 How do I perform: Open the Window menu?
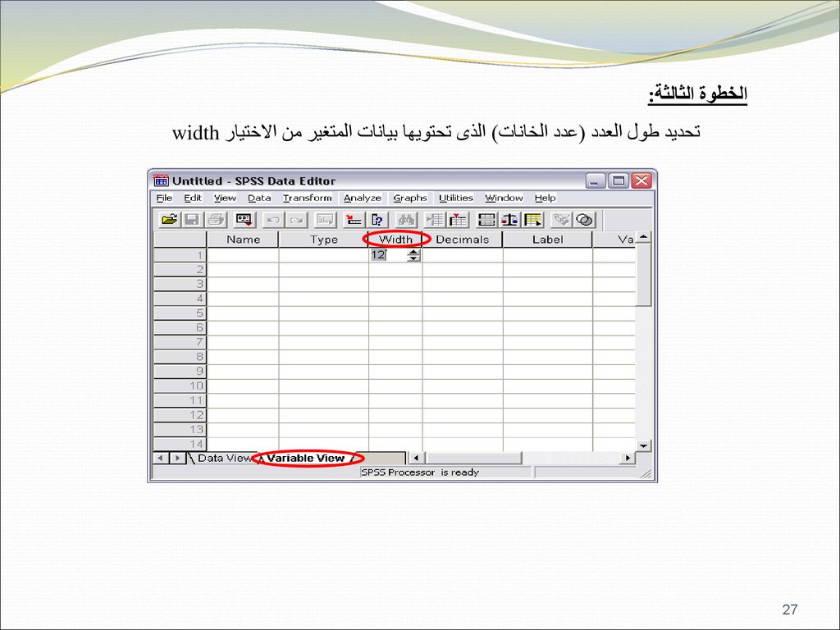pos(504,199)
